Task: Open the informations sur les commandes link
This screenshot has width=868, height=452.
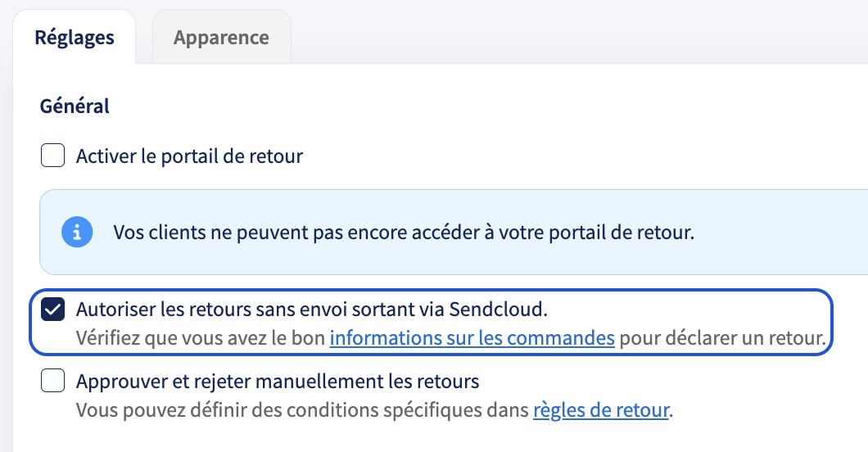Action: coord(472,337)
